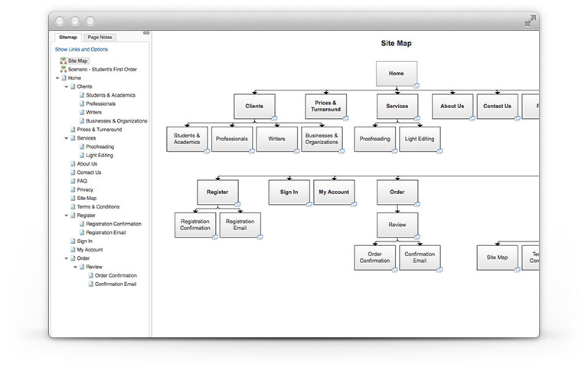588x368 pixels.
Task: Click the page icon beside Home in tree
Action: point(64,77)
